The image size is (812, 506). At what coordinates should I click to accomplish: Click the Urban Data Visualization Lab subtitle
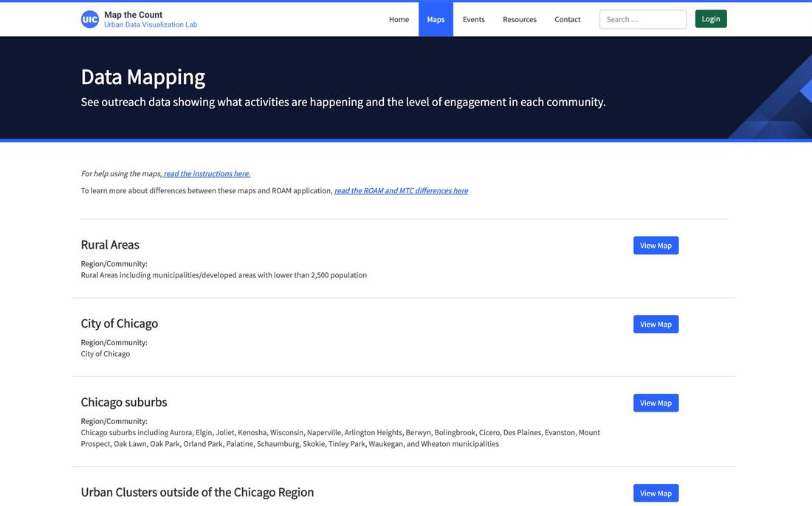pos(151,25)
